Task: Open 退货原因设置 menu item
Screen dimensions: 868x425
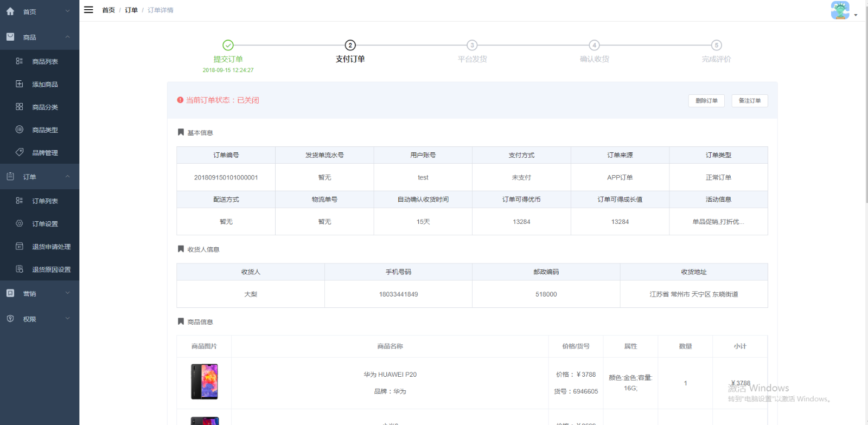Action: pos(51,269)
